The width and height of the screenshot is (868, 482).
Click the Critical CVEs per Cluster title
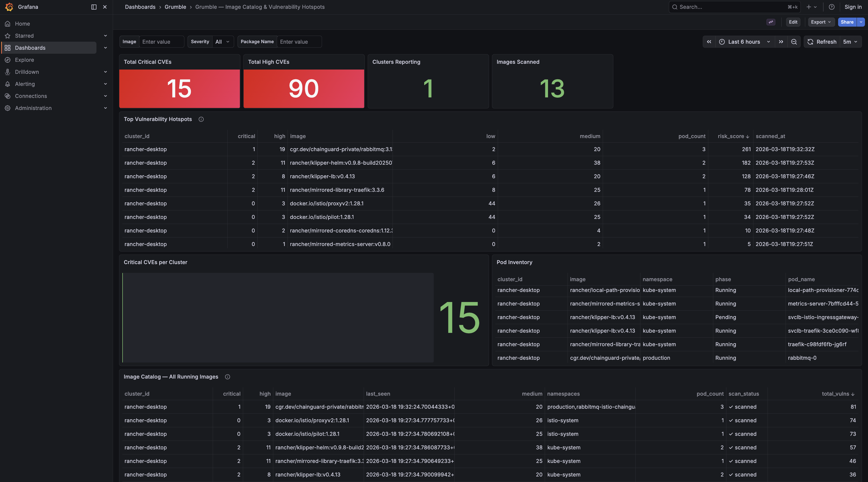coord(155,262)
